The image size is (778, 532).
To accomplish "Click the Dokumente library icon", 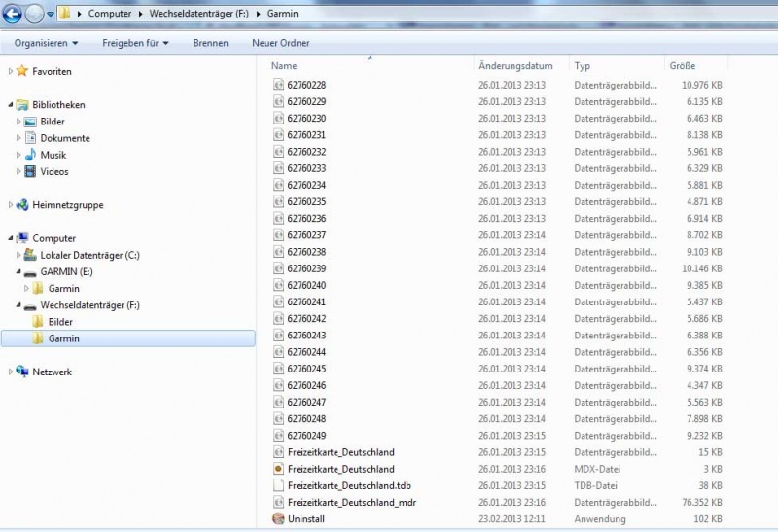I will (x=30, y=138).
